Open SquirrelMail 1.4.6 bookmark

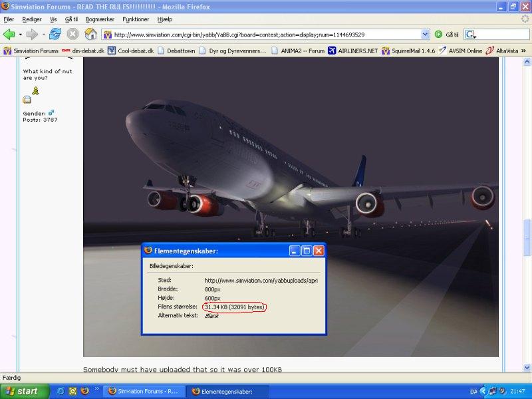(x=408, y=51)
